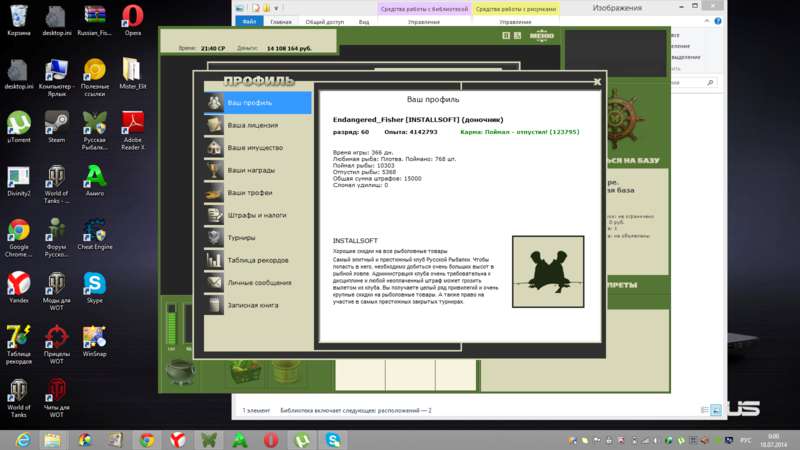Click the МЕНЮ button in game header
Screen dimensions: 800x450
click(x=541, y=35)
